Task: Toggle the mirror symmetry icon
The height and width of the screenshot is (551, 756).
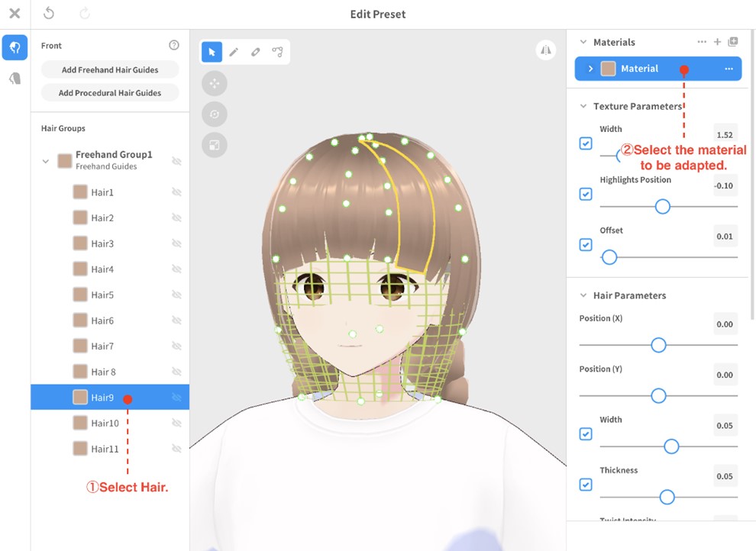Action: pos(545,50)
